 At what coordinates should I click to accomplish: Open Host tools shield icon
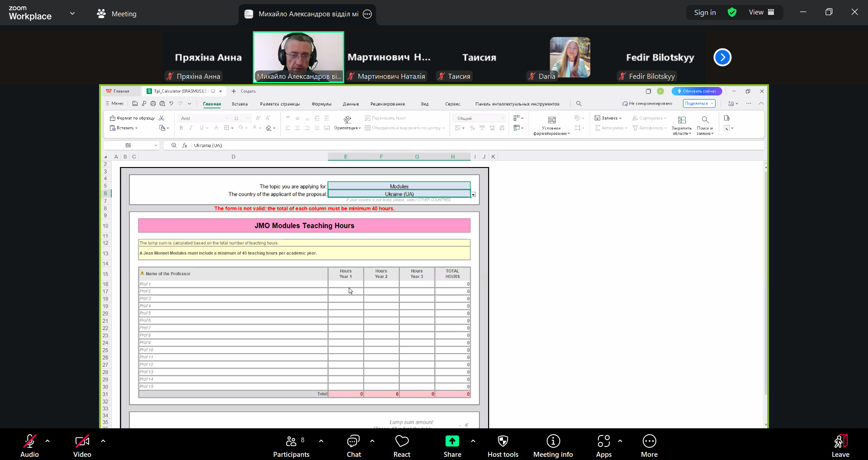pos(503,446)
